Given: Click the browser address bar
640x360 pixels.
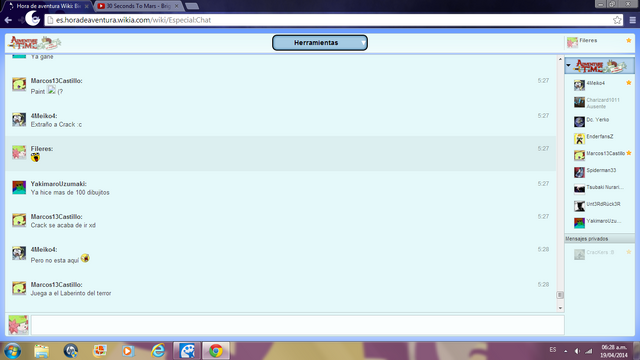Looking at the screenshot, I should point(333,20).
